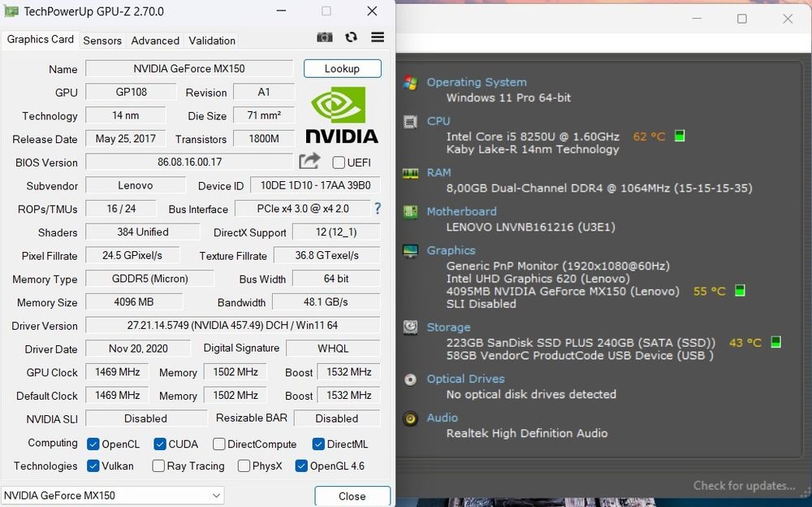
Task: Click the Audio speaker icon in Speccy
Action: tap(411, 418)
